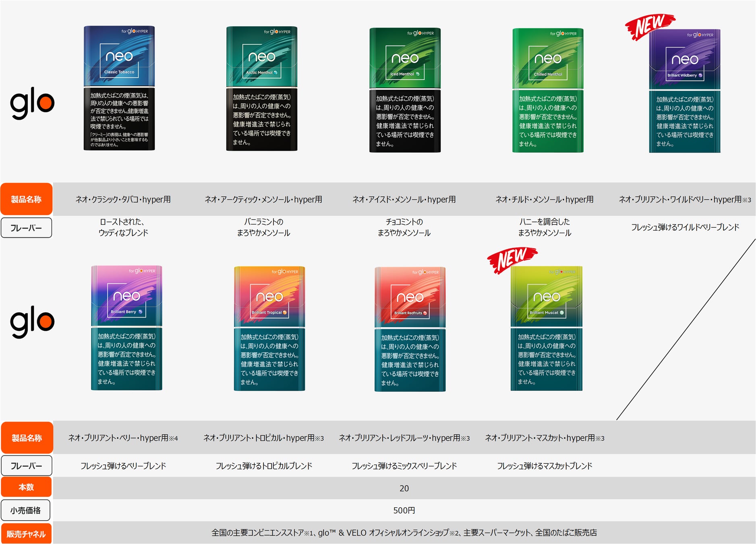Click product name ネオ・ブリリアント・ワイルドベリー・hyper用※3
This screenshot has height=544, width=756.
click(x=685, y=199)
